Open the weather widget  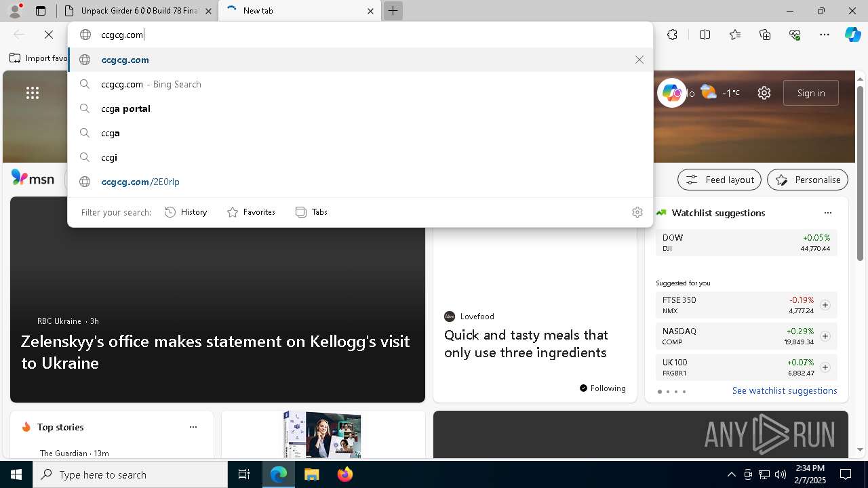coord(719,93)
